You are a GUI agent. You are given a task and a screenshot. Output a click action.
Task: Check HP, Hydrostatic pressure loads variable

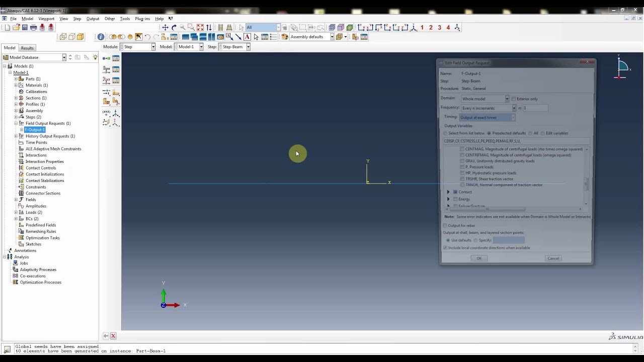click(462, 173)
